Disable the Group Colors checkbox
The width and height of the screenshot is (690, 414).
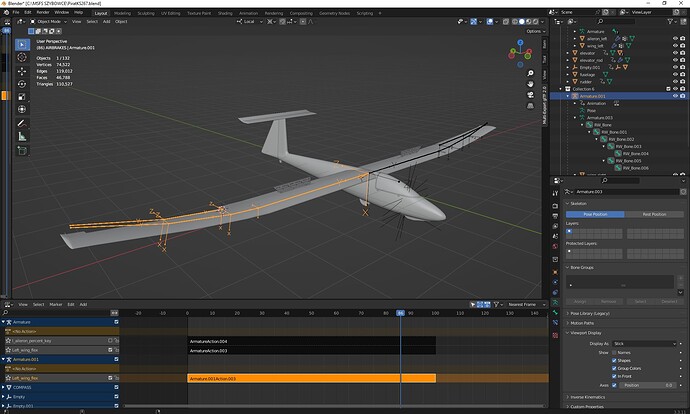614,368
